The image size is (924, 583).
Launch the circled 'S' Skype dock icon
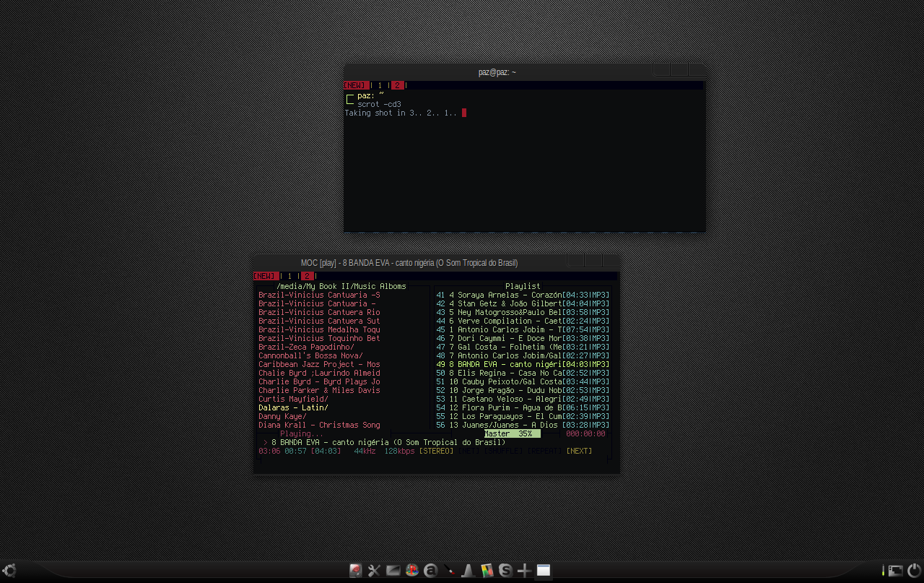(x=505, y=571)
